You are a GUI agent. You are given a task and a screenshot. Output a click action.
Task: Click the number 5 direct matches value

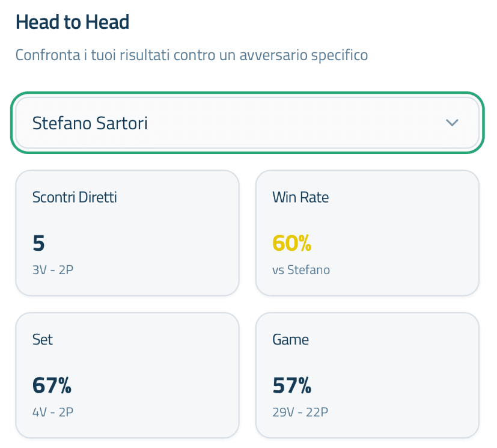click(39, 243)
